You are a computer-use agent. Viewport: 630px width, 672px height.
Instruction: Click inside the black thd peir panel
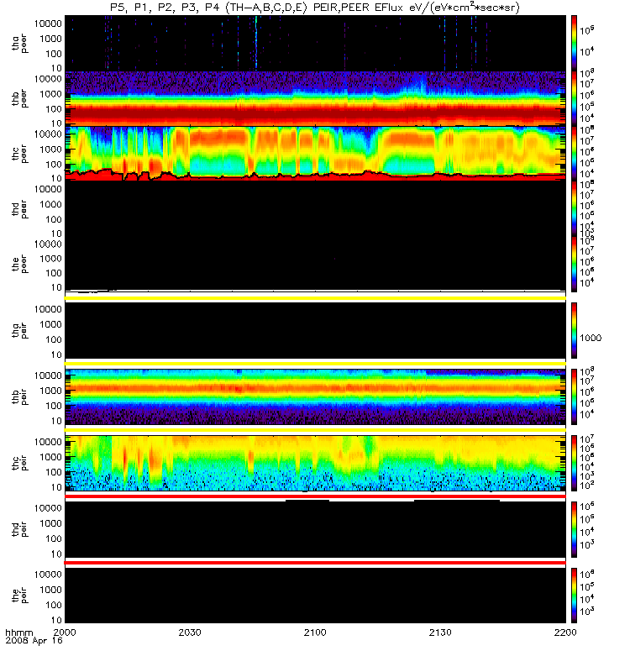315,529
